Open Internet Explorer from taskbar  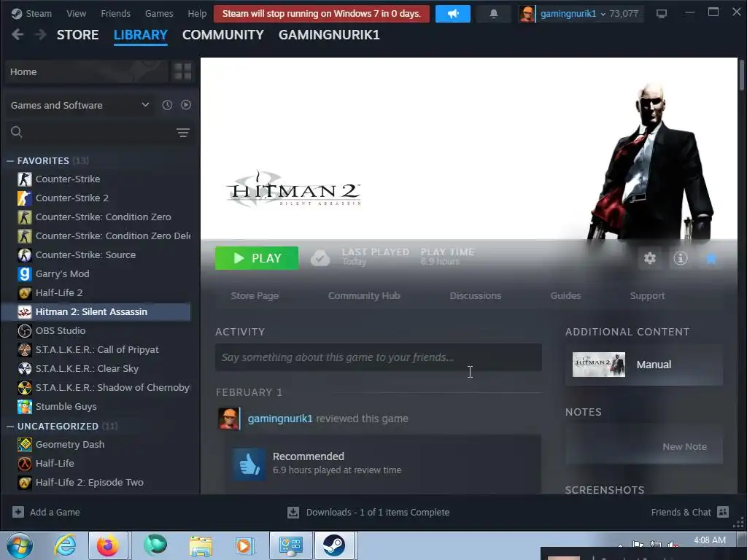(x=65, y=545)
